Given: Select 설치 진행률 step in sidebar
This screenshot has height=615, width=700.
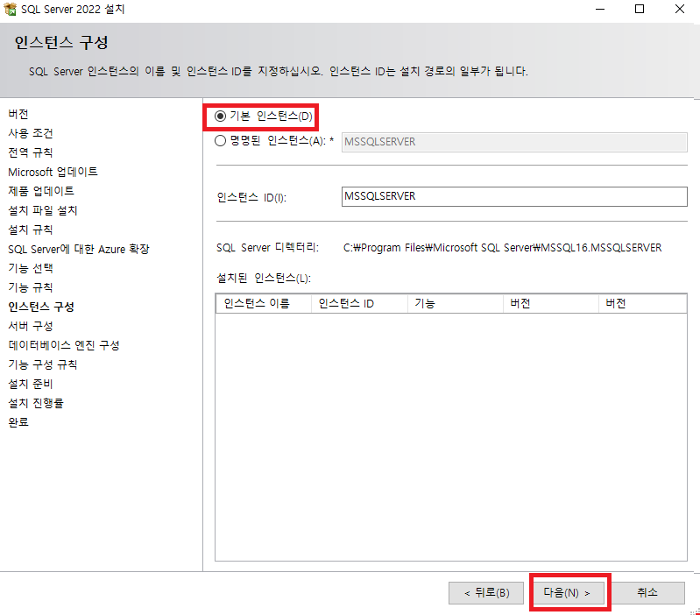Looking at the screenshot, I should point(36,404).
